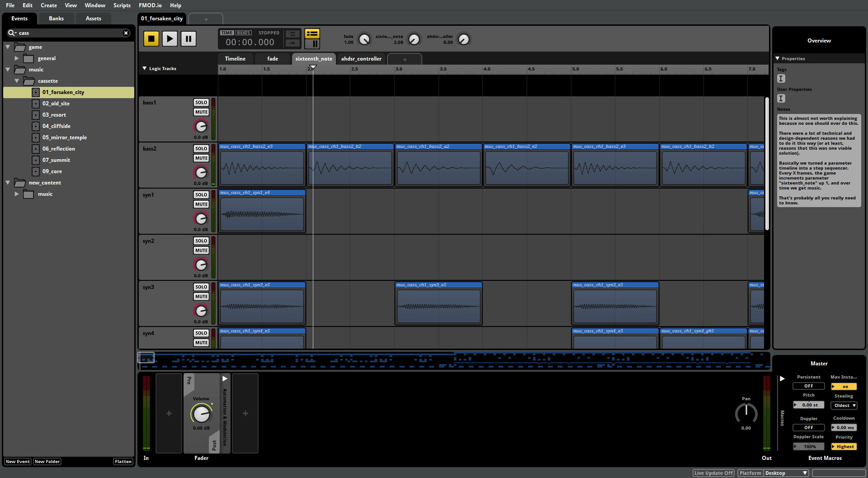Switch to the Banks tab
Screen dimensions: 868x478
point(56,19)
